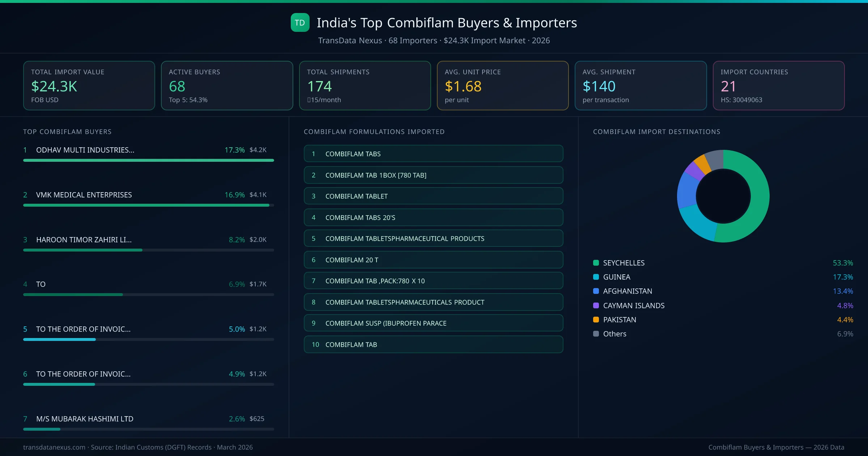The image size is (868, 456).
Task: Click the Total Shipments card showing 174
Action: [x=365, y=85]
